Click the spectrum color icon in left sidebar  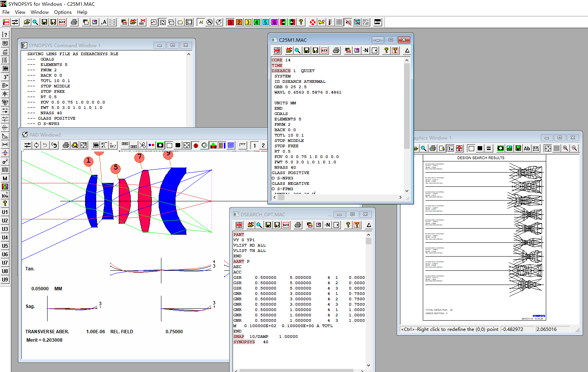click(x=5, y=187)
